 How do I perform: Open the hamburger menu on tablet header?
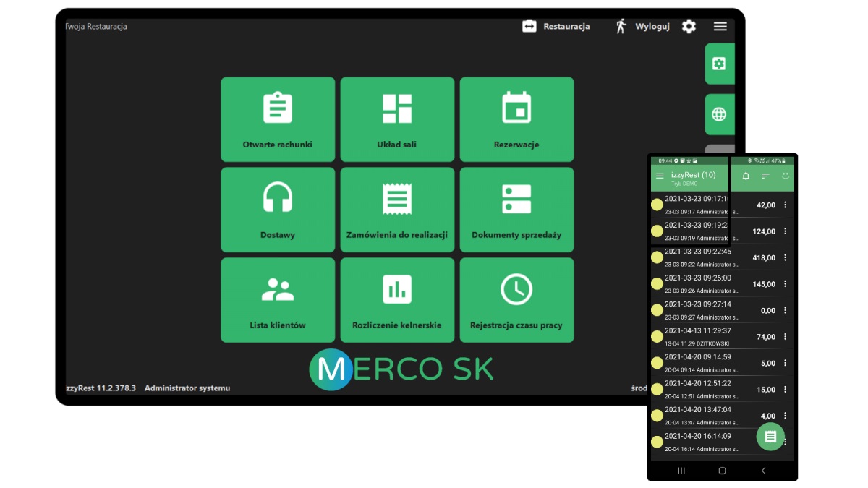[720, 27]
